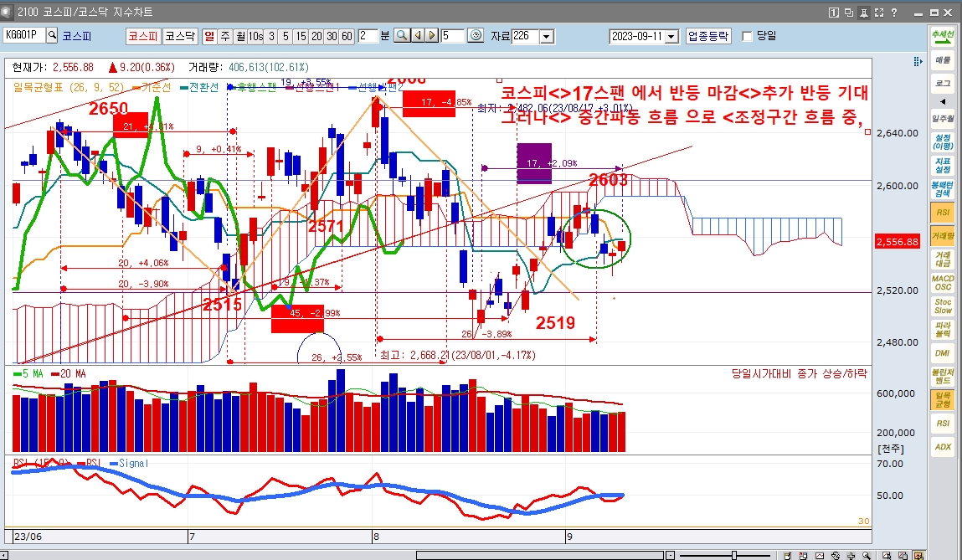Check the 당일 checkbox
962x560 pixels.
[748, 36]
